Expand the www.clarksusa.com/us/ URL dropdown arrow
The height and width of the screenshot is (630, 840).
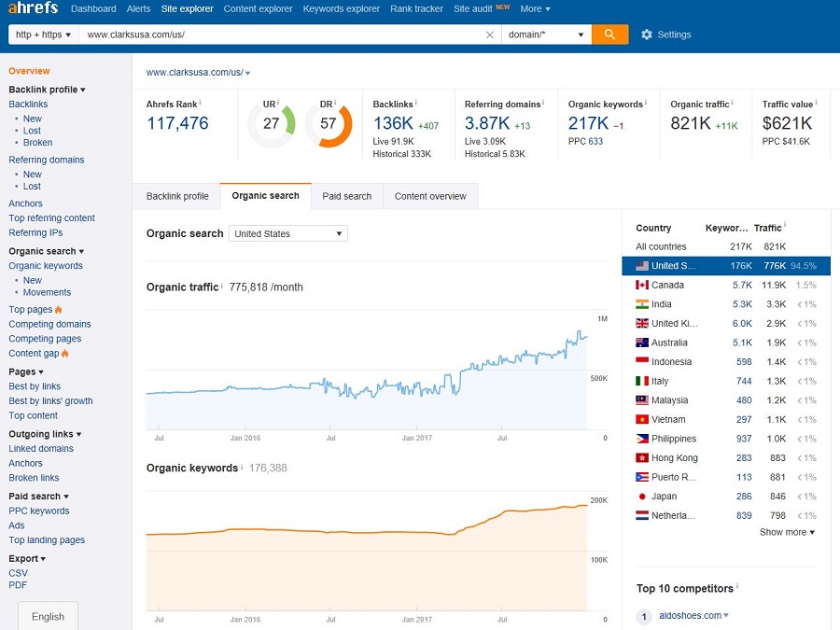tap(247, 73)
